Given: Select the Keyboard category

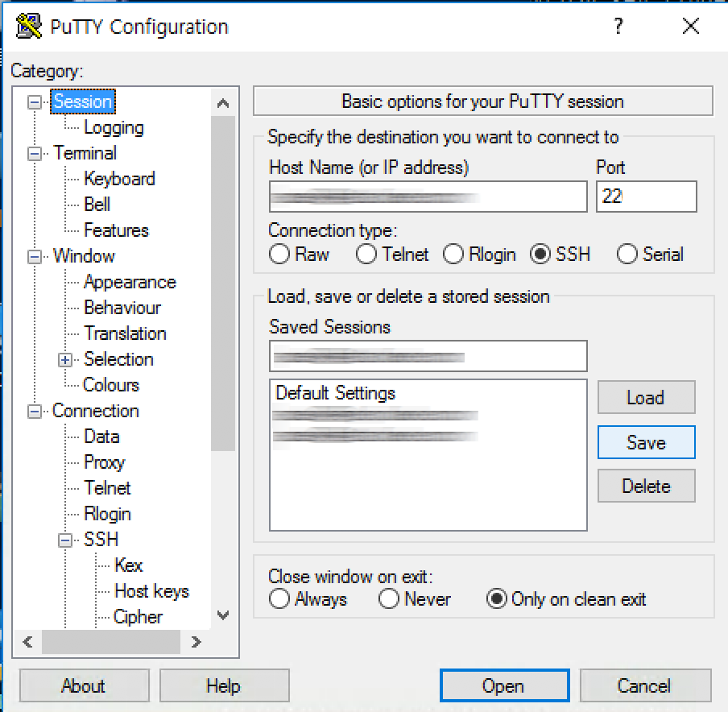Looking at the screenshot, I should click(x=119, y=179).
